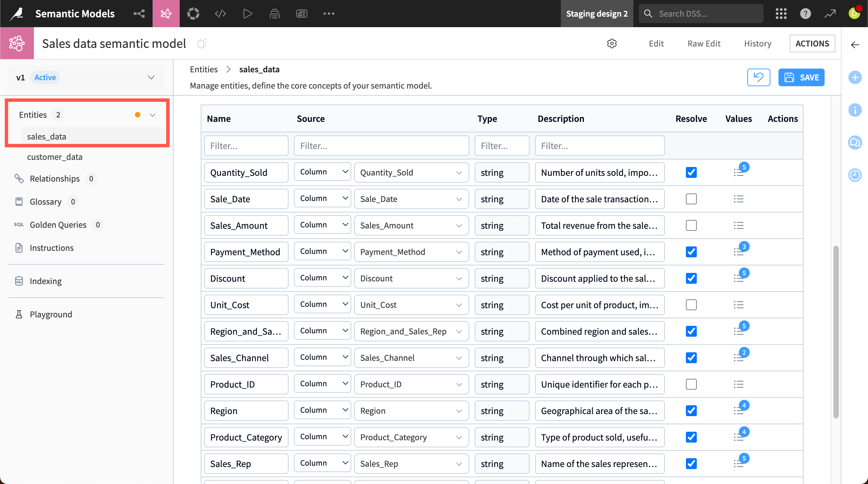Click the Indexing sidebar icon
Screen dimensions: 868x484
[19, 281]
